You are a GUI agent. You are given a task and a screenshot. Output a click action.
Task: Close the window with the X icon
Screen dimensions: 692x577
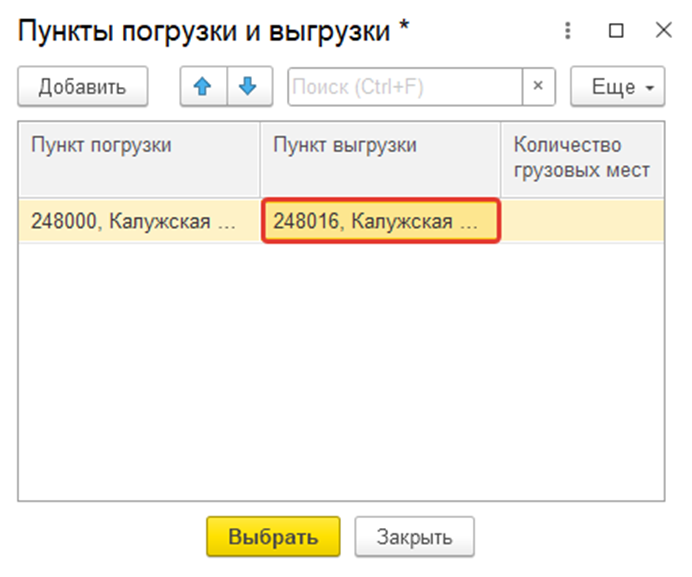(x=664, y=30)
